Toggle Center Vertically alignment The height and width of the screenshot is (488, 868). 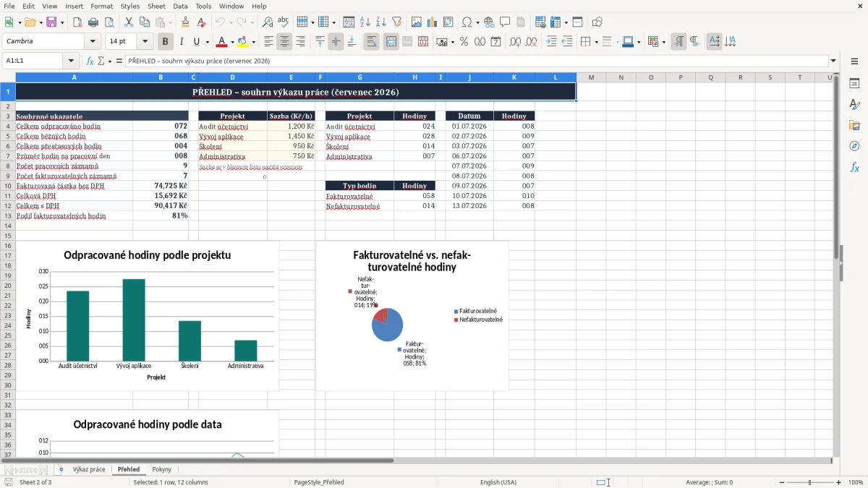[x=336, y=41]
